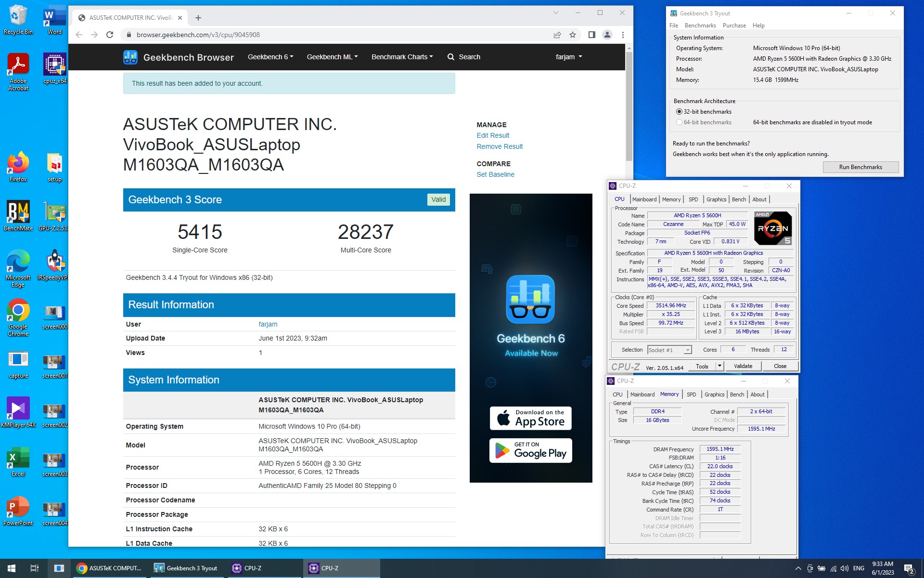Launch cpuz_x64 desktop shortcut
The width and height of the screenshot is (924, 578).
(54, 68)
